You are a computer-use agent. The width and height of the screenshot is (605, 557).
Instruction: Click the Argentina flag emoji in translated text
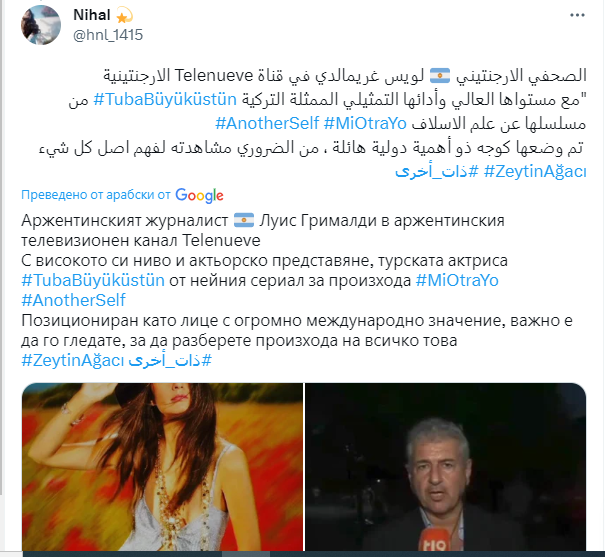click(x=244, y=221)
